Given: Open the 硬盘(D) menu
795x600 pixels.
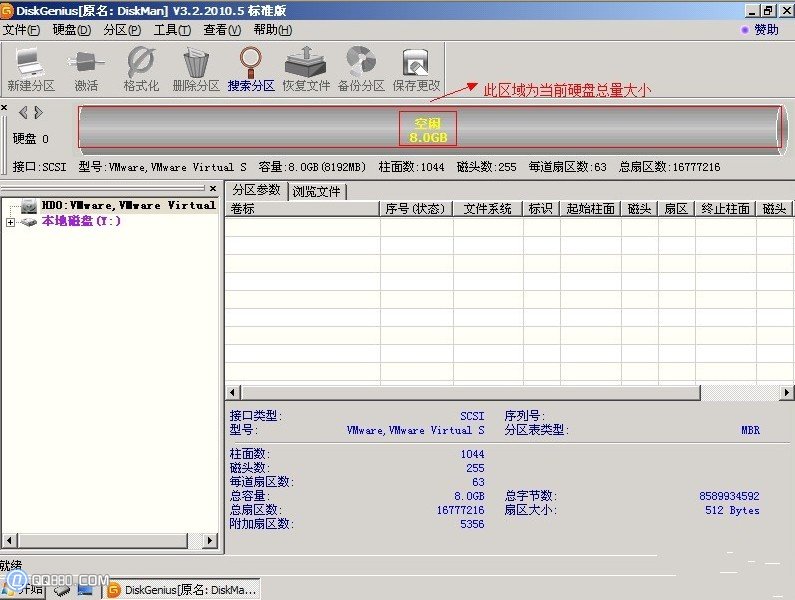Looking at the screenshot, I should pyautogui.click(x=70, y=30).
